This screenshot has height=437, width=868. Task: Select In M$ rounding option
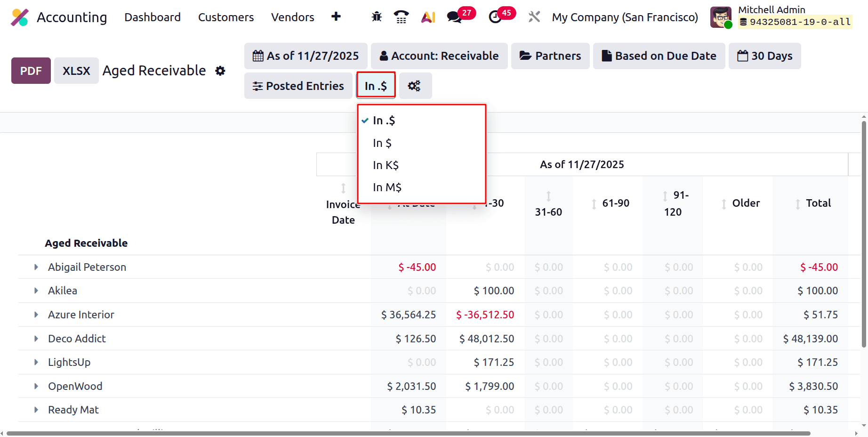(x=422, y=187)
